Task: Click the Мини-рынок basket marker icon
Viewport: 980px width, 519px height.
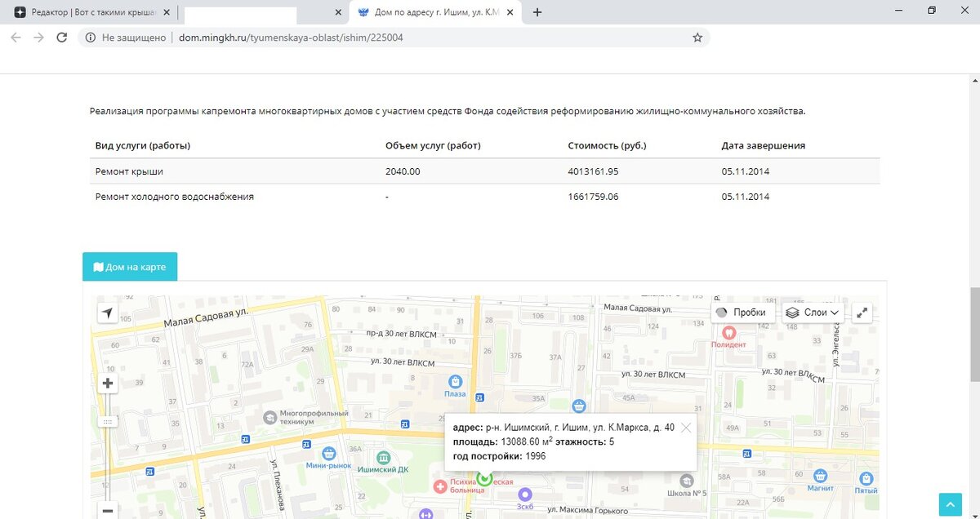Action: click(330, 454)
